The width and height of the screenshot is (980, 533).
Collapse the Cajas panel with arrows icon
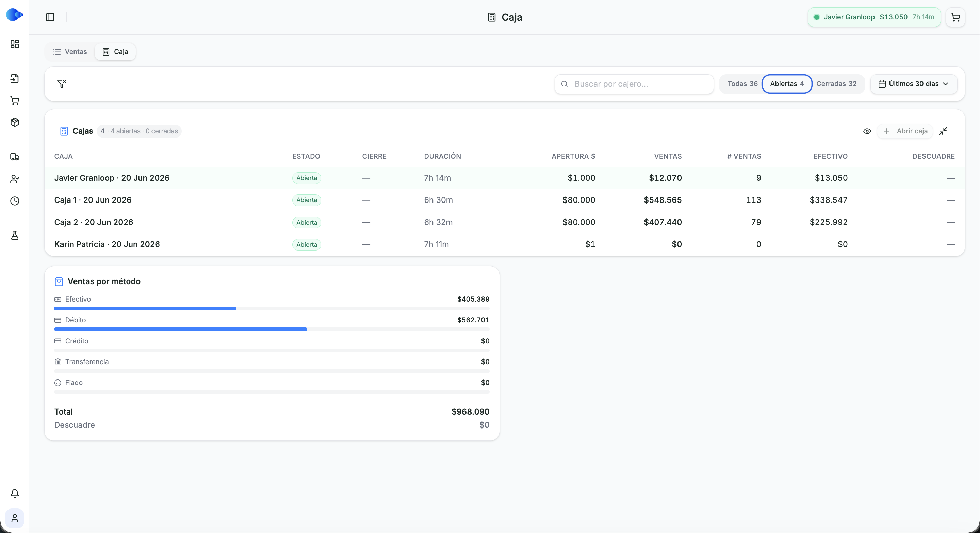point(943,131)
